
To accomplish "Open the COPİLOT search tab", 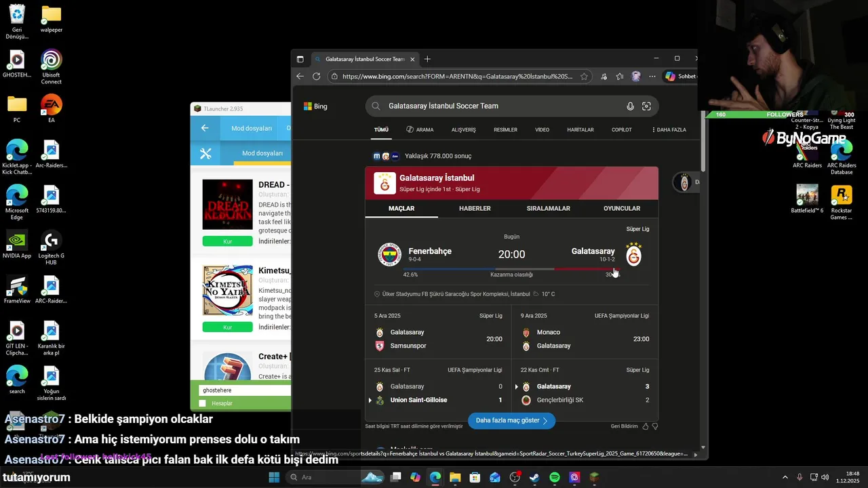I will tap(621, 129).
